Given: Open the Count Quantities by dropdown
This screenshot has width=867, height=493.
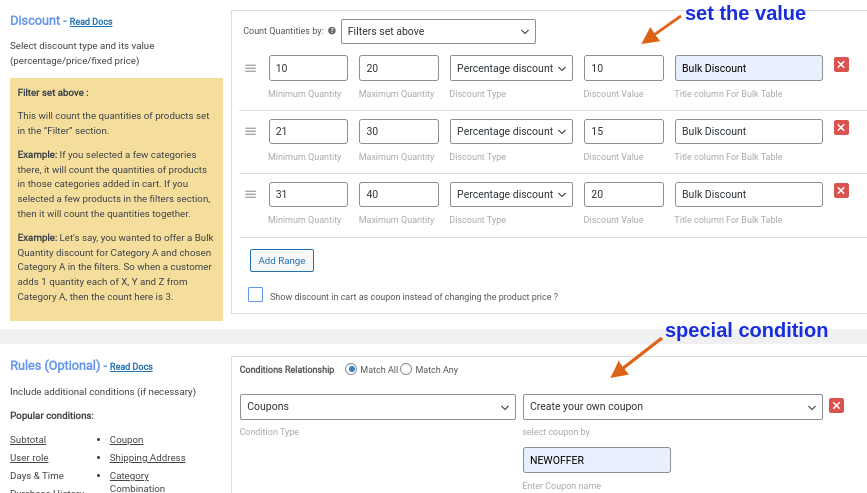Looking at the screenshot, I should coord(438,32).
